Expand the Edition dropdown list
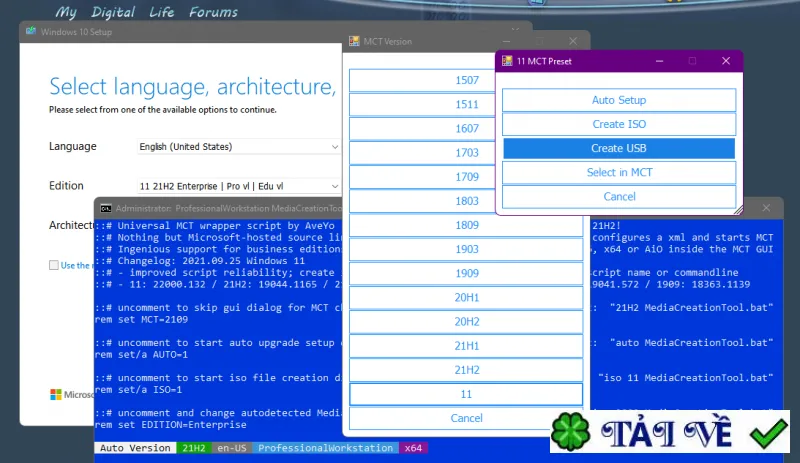 tap(239, 186)
